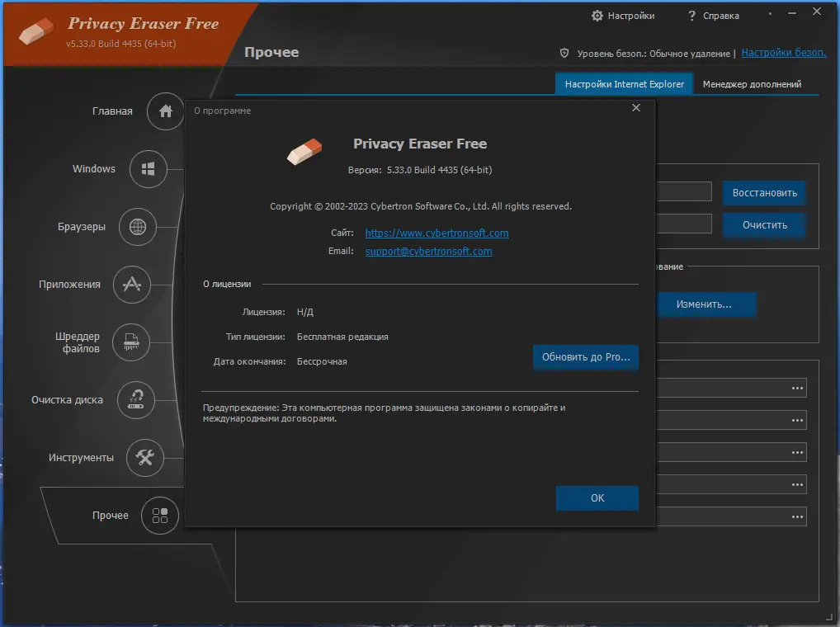
Task: Click the support@cybertronsoft.com email link
Action: click(x=428, y=251)
